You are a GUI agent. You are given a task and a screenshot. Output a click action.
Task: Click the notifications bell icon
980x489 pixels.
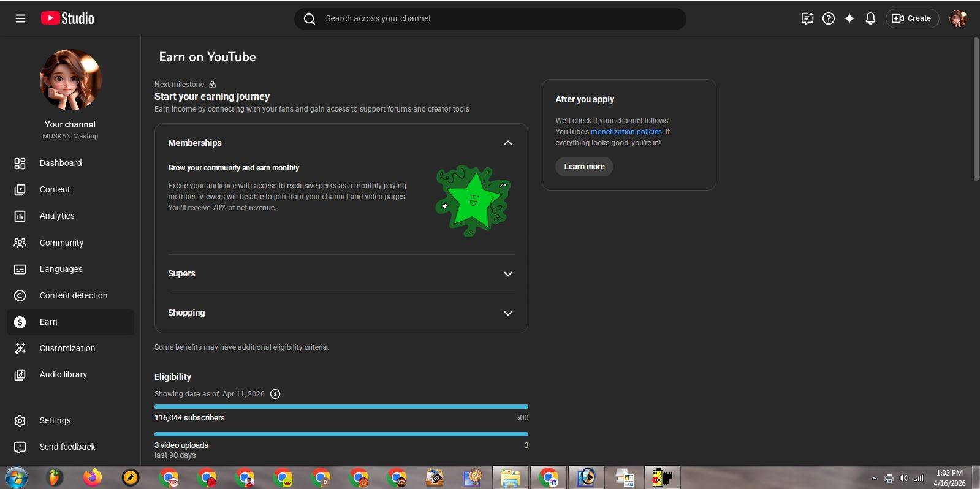(870, 18)
